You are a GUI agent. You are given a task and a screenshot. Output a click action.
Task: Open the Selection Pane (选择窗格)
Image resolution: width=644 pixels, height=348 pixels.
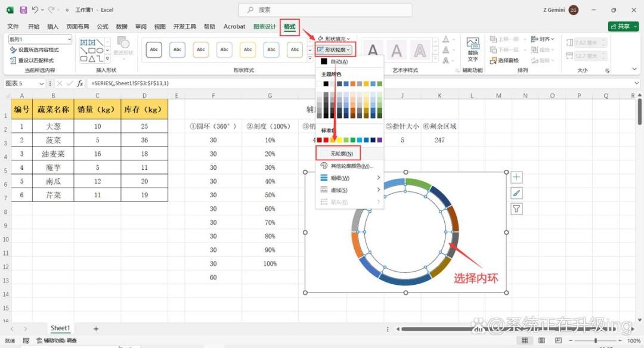(x=504, y=60)
